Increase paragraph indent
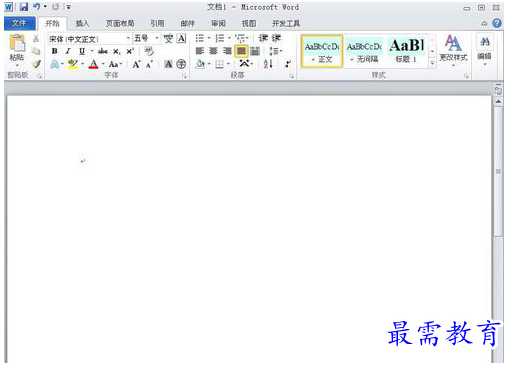 pyautogui.click(x=276, y=38)
